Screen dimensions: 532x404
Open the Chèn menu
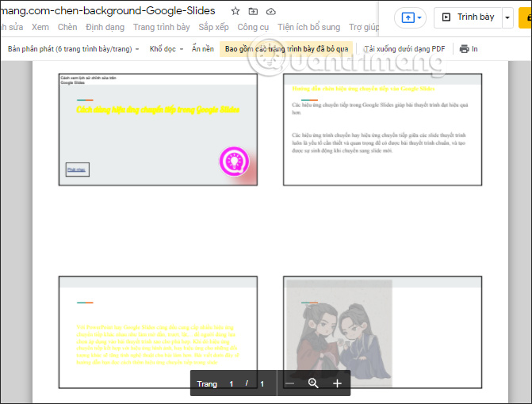[x=67, y=27]
